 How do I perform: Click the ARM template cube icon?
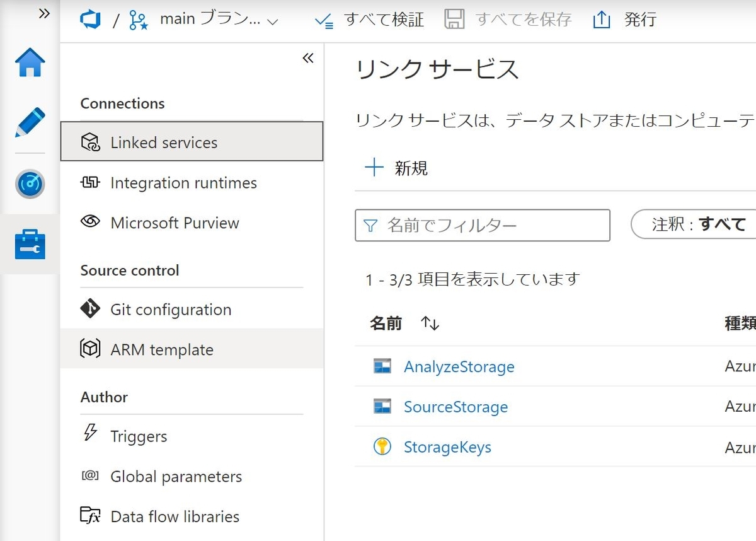click(x=91, y=349)
